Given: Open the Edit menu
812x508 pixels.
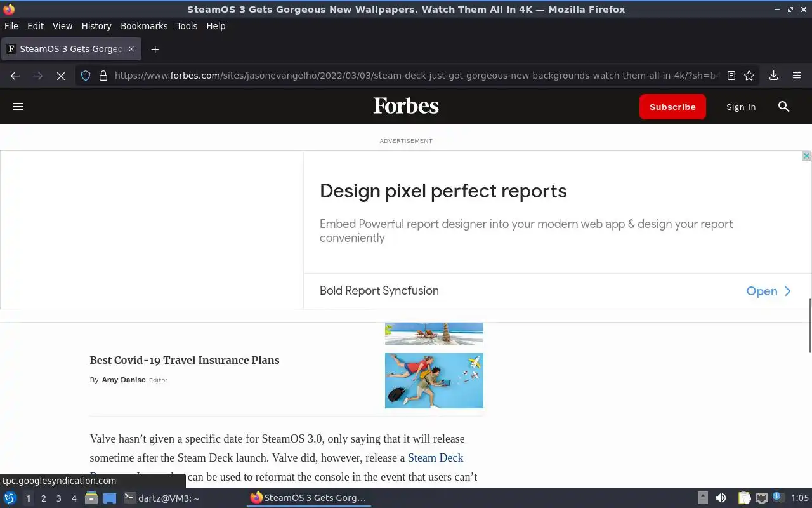Looking at the screenshot, I should 36,26.
